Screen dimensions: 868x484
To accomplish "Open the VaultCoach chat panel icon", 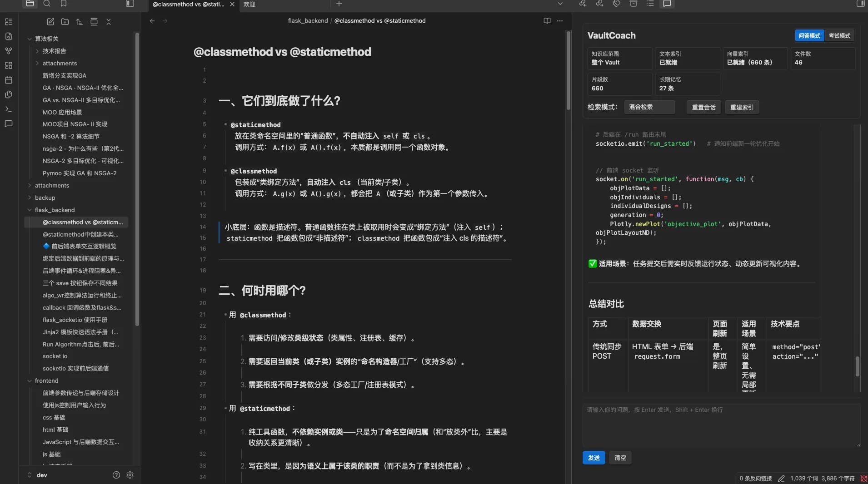I will [x=667, y=4].
